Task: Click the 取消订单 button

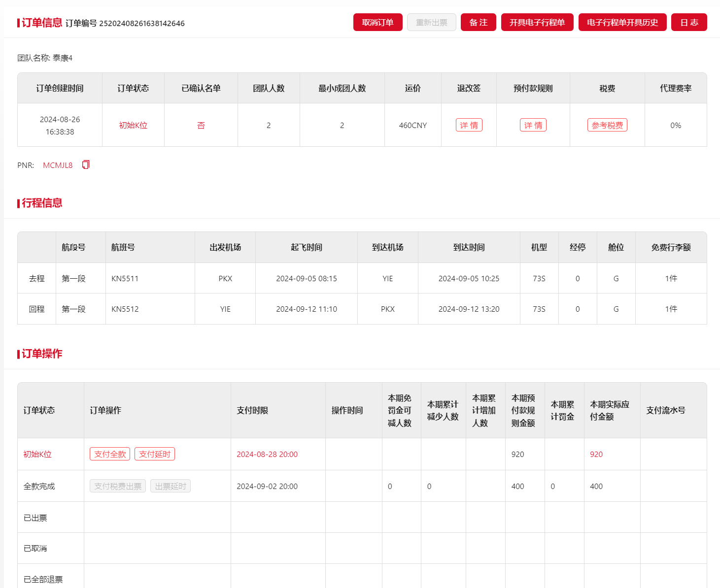Action: (377, 22)
